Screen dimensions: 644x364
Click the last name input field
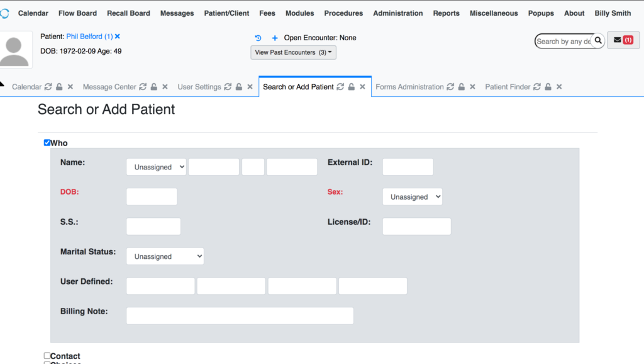292,167
